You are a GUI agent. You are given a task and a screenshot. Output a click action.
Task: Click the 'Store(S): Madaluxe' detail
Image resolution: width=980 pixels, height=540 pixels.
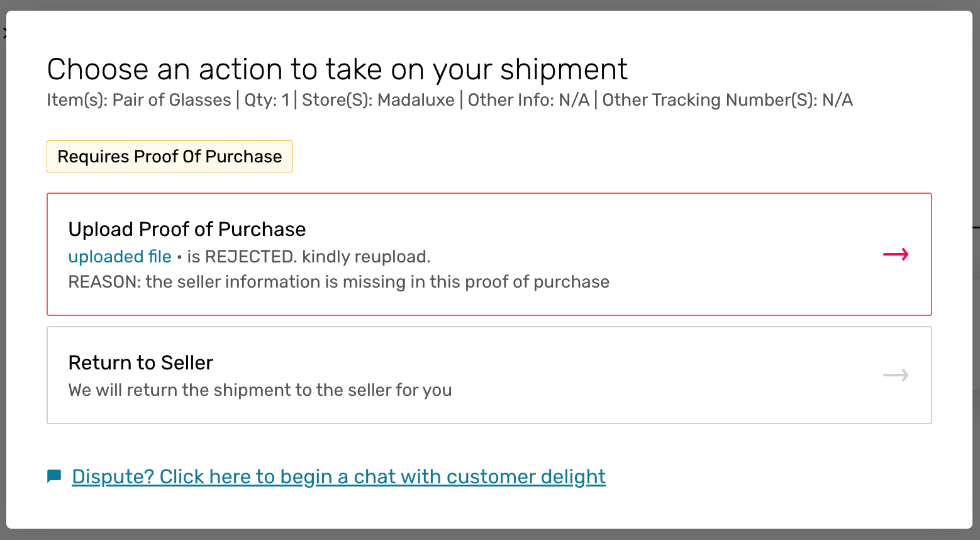click(378, 100)
